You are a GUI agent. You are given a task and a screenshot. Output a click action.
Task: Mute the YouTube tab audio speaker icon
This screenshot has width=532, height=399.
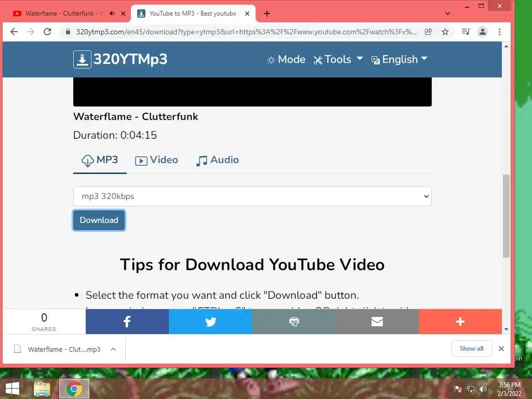coord(112,14)
